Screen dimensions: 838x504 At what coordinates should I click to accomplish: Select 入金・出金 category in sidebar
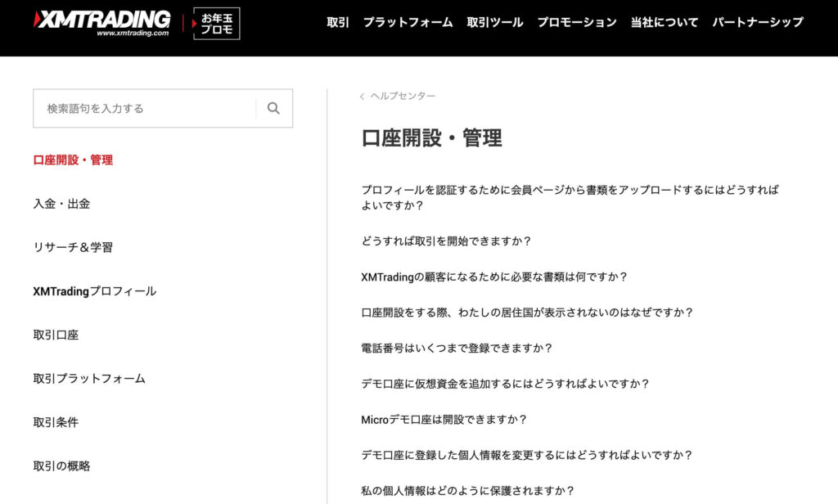pos(61,204)
